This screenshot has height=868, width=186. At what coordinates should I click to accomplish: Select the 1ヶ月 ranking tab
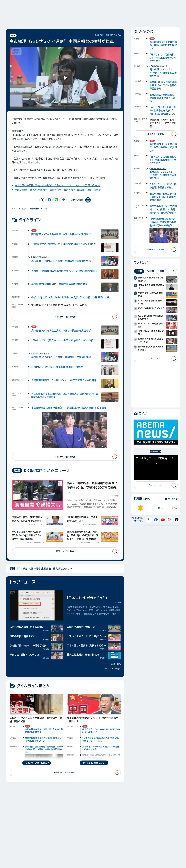click(x=172, y=271)
